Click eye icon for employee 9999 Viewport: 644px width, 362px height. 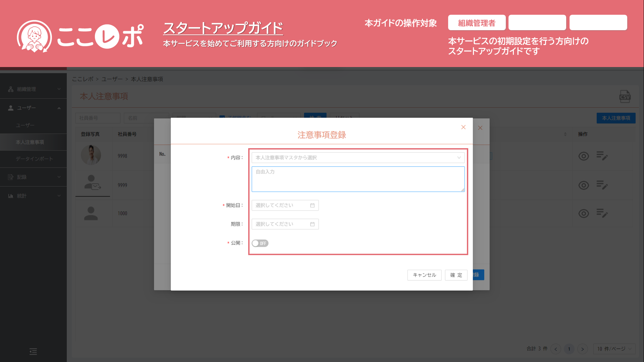[x=584, y=185]
